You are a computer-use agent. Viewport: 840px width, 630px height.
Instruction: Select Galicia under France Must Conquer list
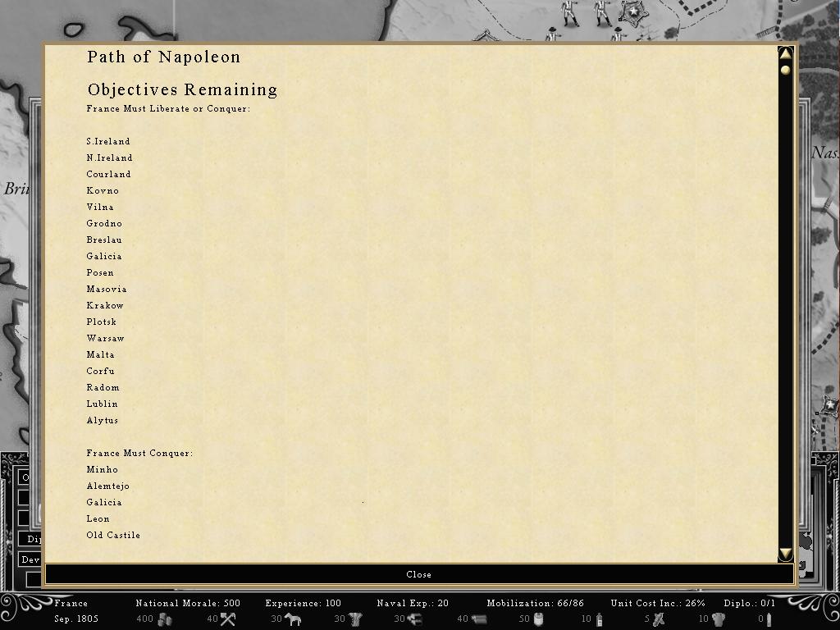coord(104,503)
